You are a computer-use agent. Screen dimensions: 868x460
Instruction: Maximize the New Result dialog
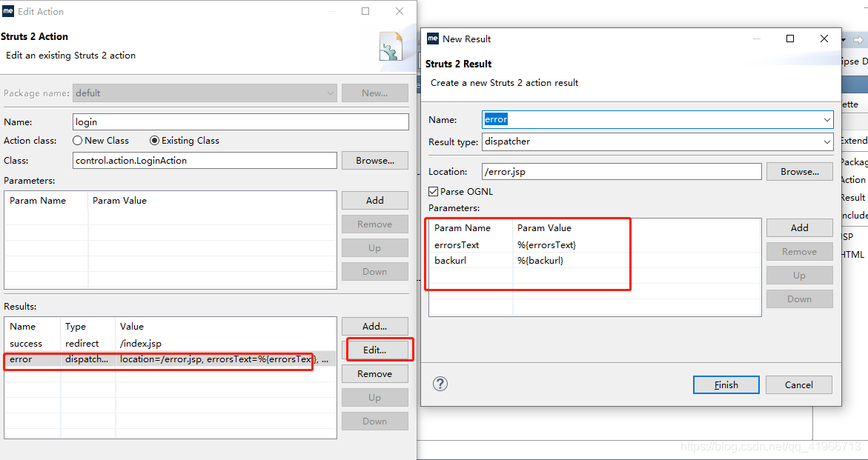(790, 39)
